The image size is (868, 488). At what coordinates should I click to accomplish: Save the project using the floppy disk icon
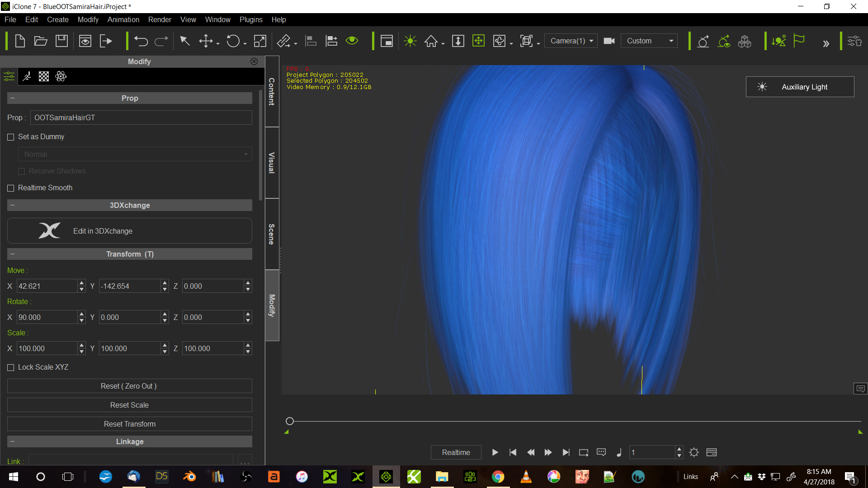point(61,41)
